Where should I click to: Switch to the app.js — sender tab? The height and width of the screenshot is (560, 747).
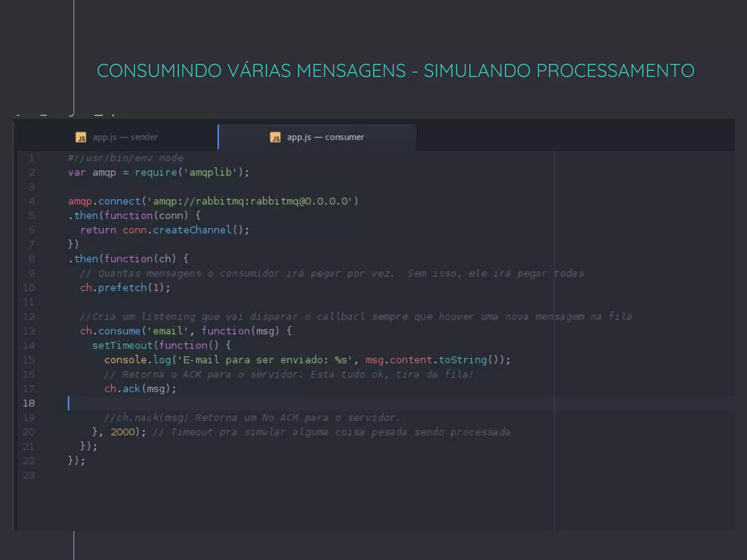click(116, 137)
